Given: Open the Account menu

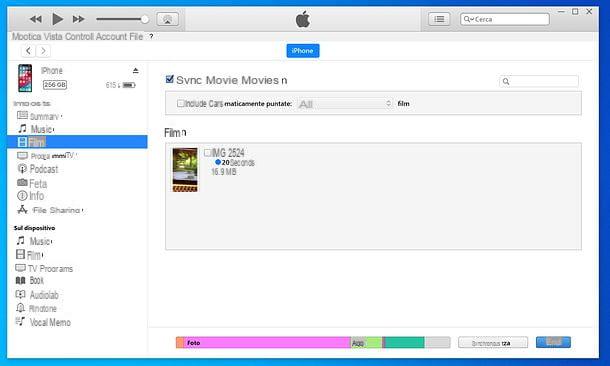Looking at the screenshot, I should pyautogui.click(x=111, y=37).
